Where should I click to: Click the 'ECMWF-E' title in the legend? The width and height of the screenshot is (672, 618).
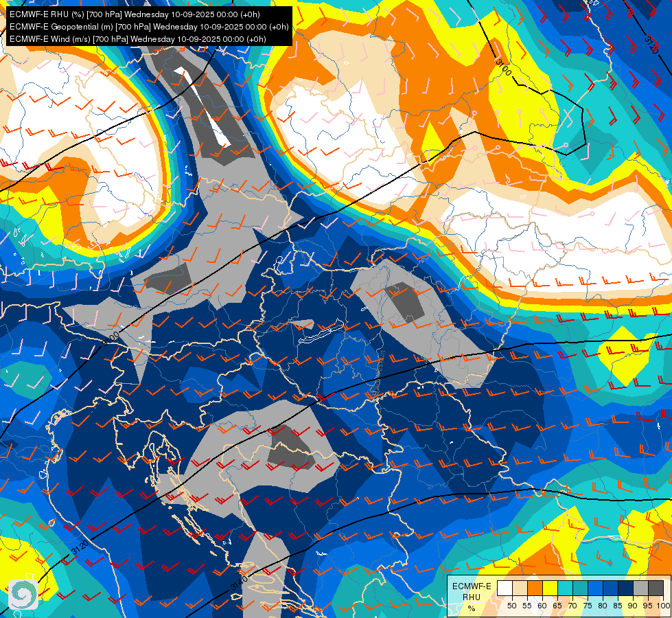coord(472,586)
